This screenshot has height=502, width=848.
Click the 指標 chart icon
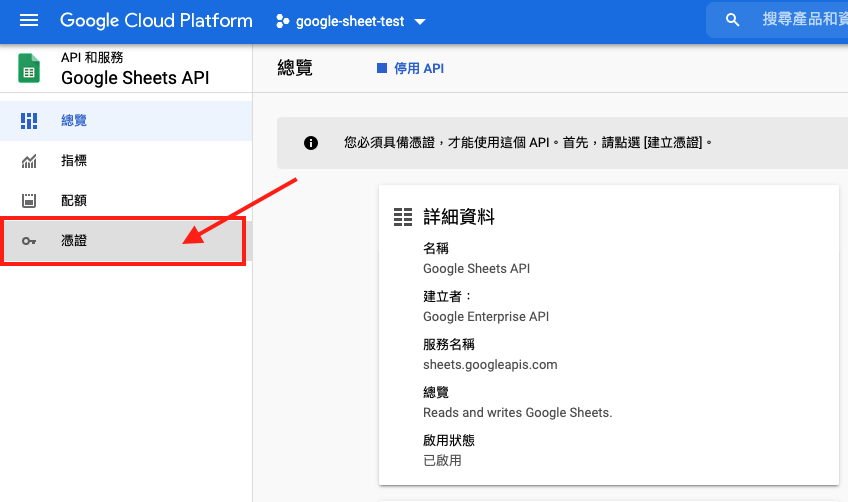29,161
